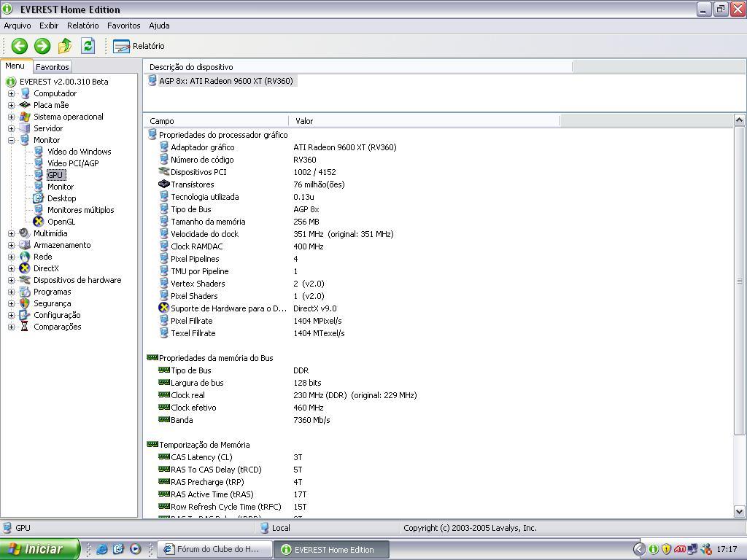Click the EVEREST Home Edition taskbar button
The image size is (747, 560).
point(332,550)
